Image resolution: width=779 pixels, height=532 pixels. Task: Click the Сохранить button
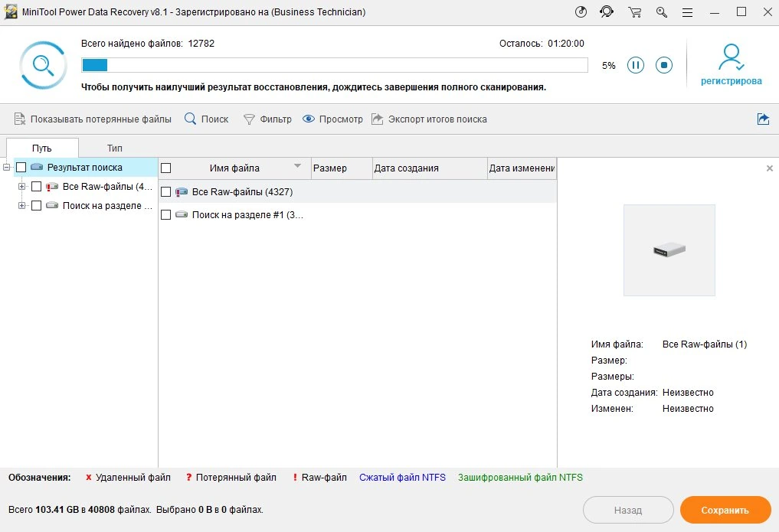[725, 510]
